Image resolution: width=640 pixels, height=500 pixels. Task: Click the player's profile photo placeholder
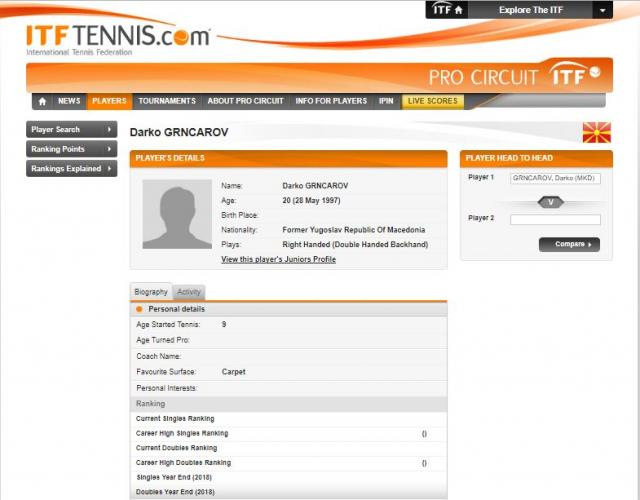point(177,214)
